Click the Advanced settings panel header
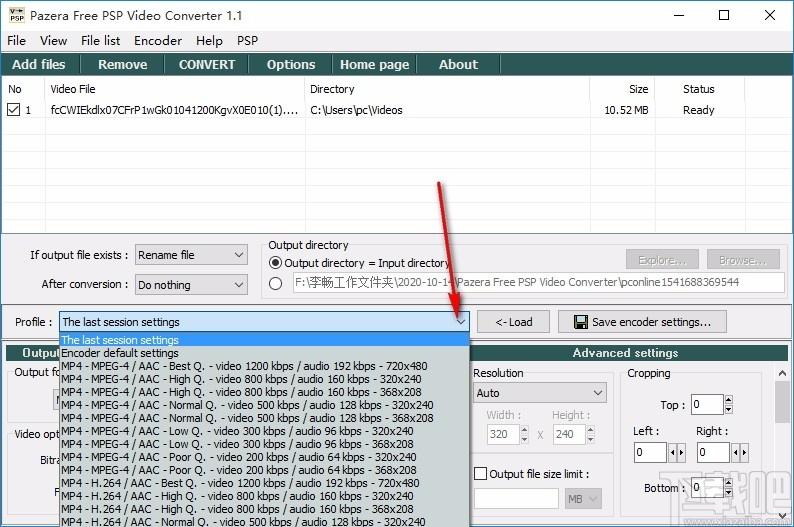This screenshot has height=527, width=794. [x=625, y=353]
